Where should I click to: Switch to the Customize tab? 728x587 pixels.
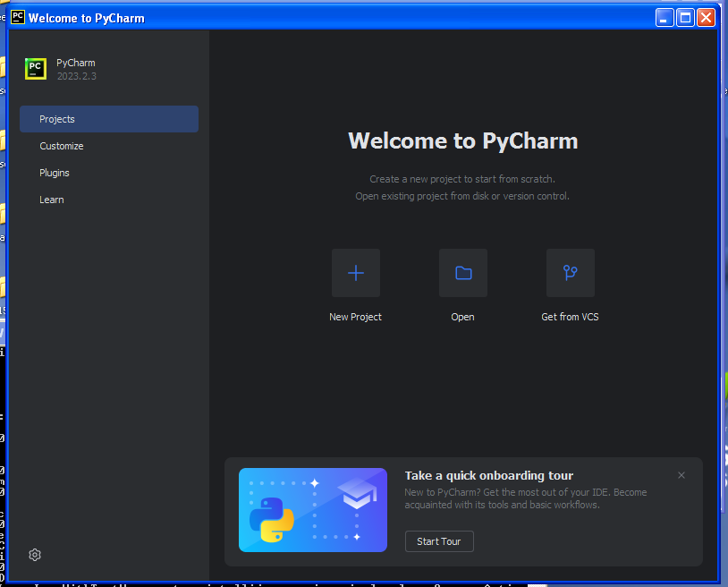[x=109, y=146]
